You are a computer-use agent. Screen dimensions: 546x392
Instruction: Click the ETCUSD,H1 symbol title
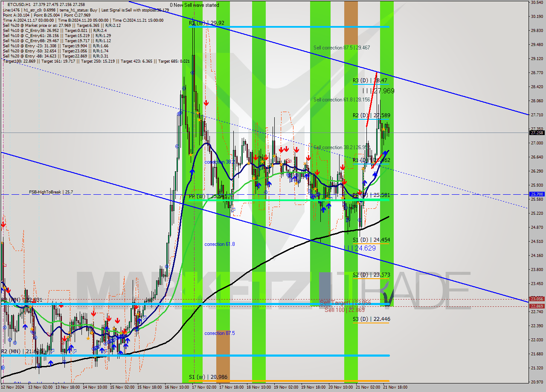tap(19, 4)
